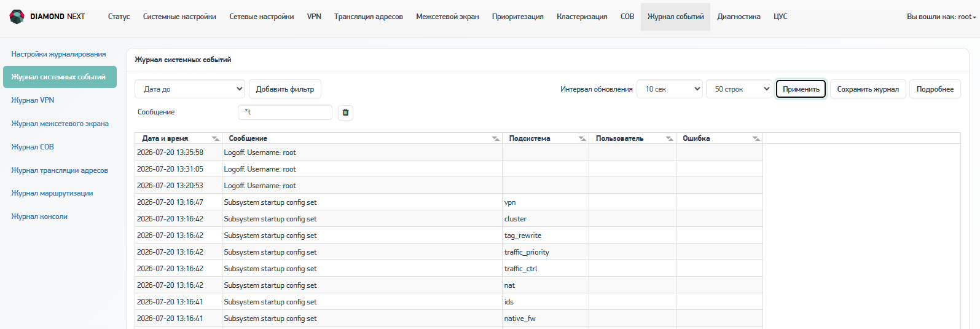
Task: Click the Журнал системных событий panel title
Action: [183, 60]
